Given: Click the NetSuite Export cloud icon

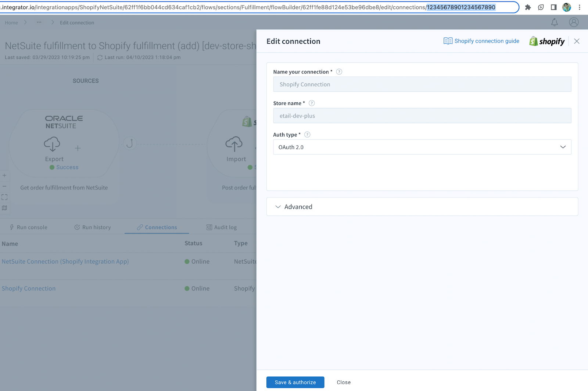Looking at the screenshot, I should coord(52,144).
